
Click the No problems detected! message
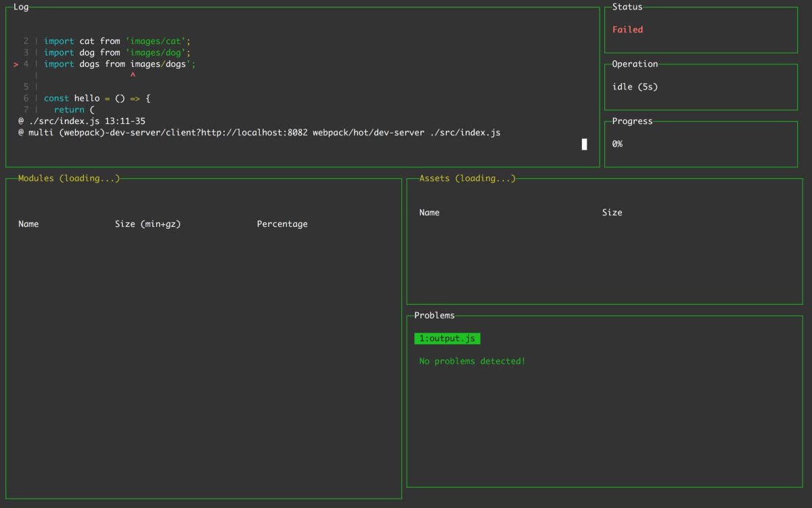(472, 361)
